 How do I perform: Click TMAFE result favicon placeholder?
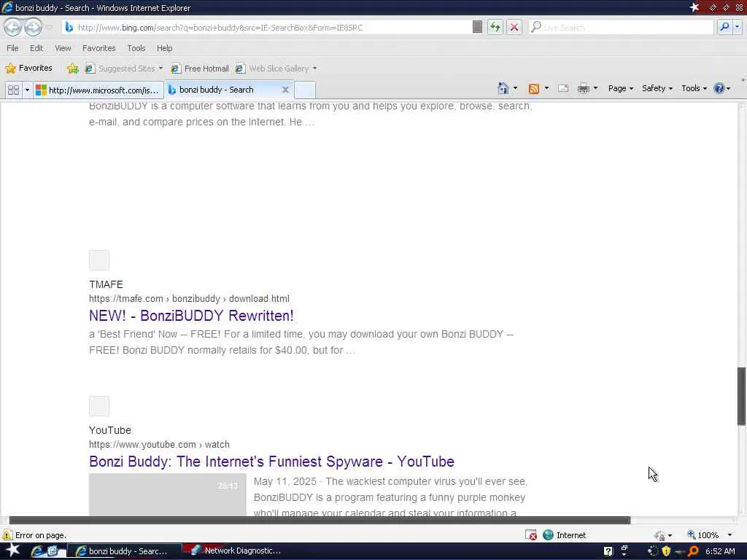[99, 260]
